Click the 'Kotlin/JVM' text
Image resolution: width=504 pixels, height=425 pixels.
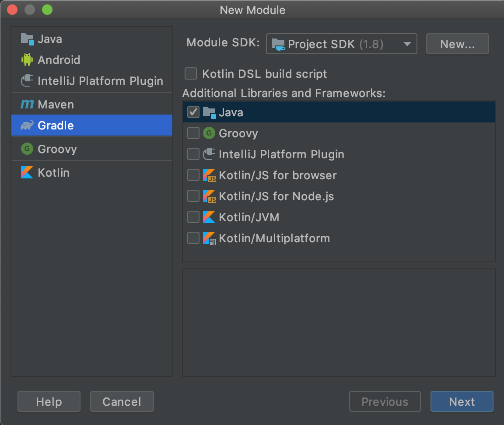[x=249, y=217]
